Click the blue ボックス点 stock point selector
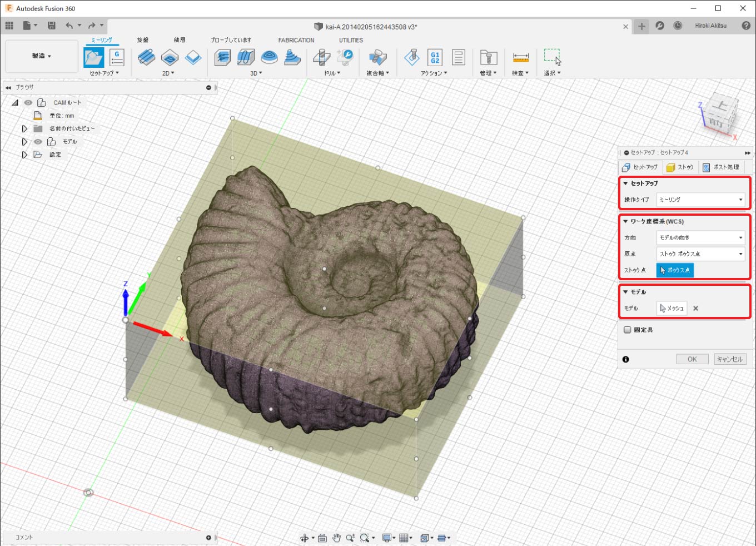Screen dimensions: 756x546 coord(675,270)
